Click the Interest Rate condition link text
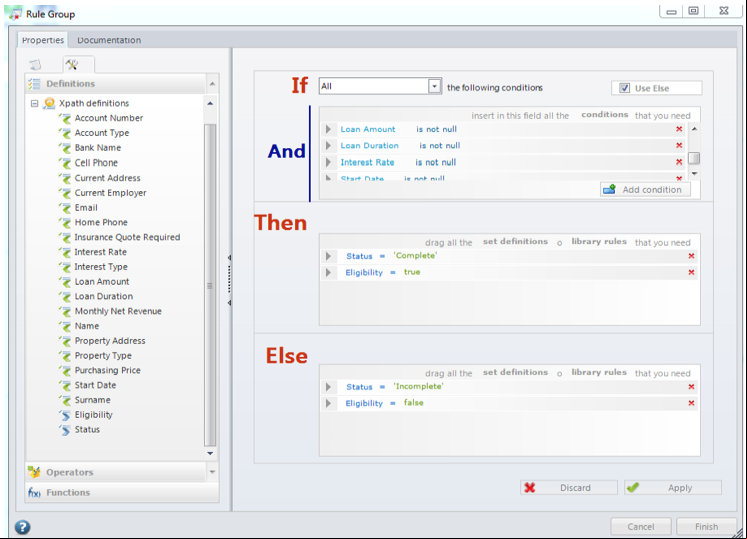 367,162
